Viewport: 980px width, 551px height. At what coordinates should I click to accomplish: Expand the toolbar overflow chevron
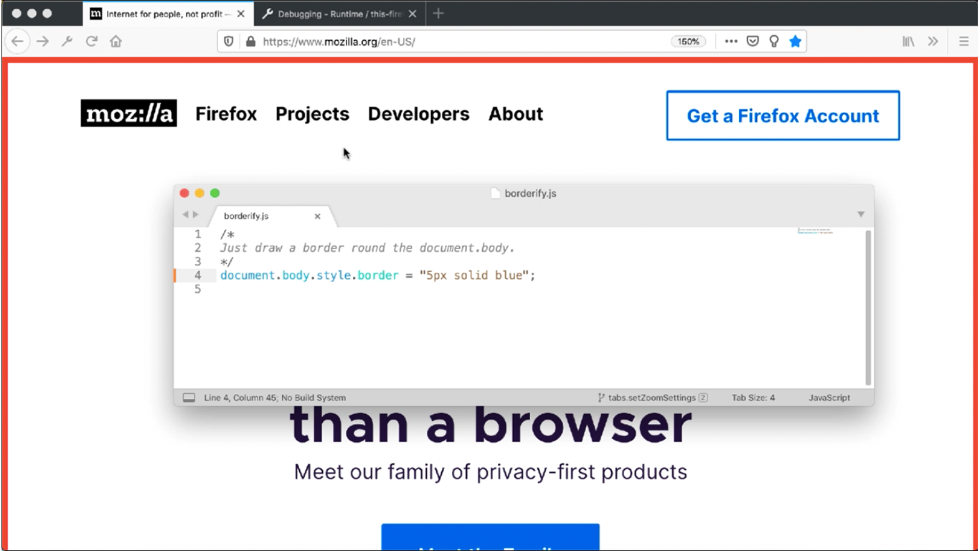933,41
